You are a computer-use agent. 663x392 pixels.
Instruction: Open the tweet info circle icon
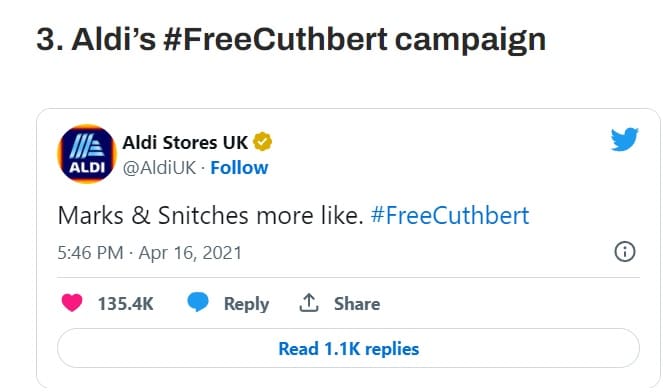click(x=625, y=252)
